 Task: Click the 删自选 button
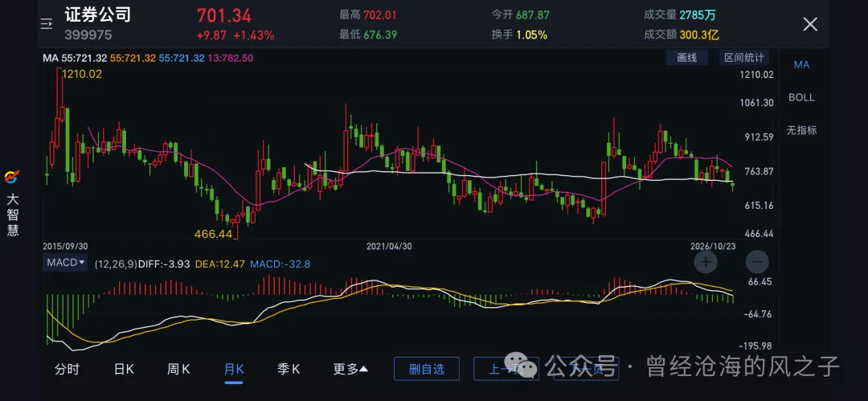[x=427, y=369]
